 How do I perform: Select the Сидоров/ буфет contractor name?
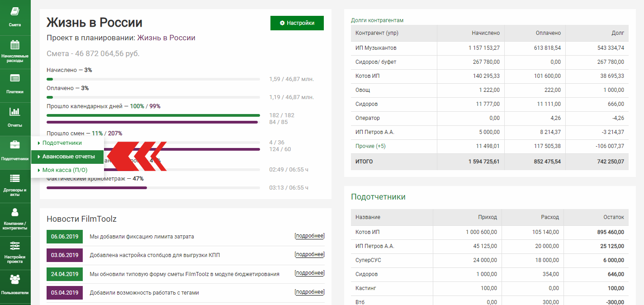click(x=376, y=62)
